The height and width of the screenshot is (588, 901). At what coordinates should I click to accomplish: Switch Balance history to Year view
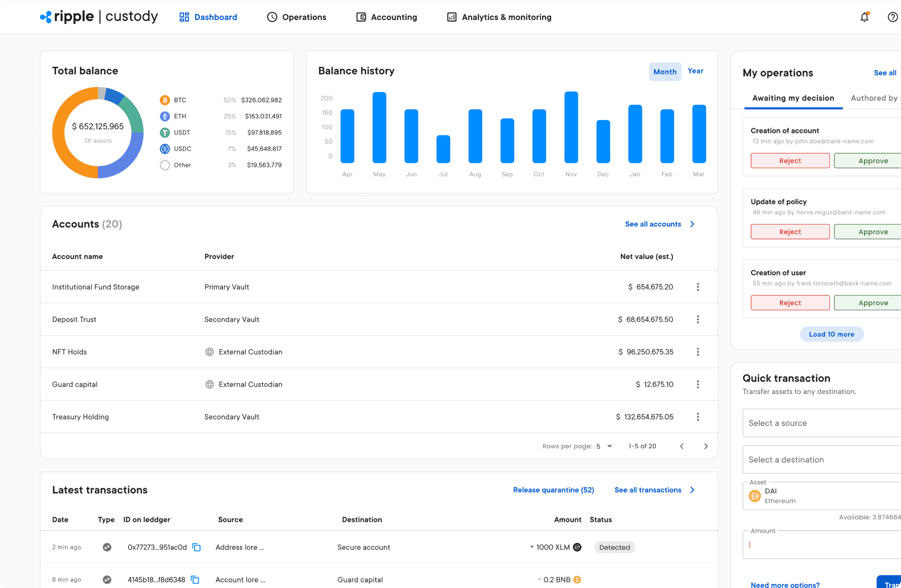(x=695, y=71)
